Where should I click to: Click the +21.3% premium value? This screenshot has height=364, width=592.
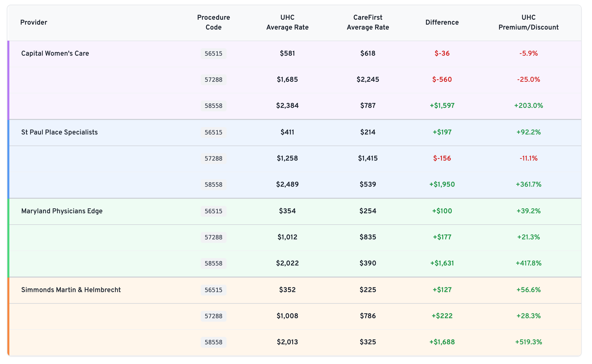(x=528, y=237)
